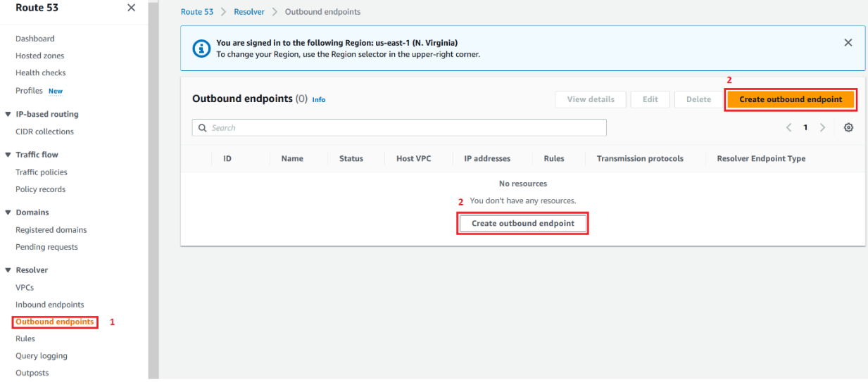Click the View details button
Image resolution: width=868 pixels, height=382 pixels.
(x=591, y=99)
